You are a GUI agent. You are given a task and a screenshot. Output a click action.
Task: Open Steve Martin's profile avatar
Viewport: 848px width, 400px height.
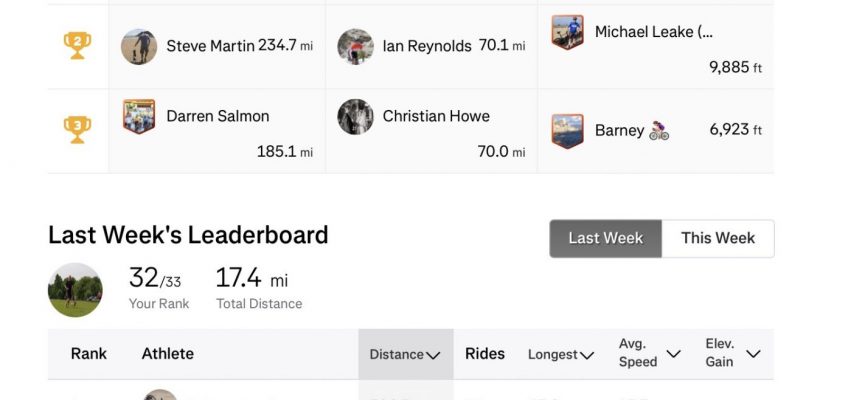pyautogui.click(x=139, y=46)
